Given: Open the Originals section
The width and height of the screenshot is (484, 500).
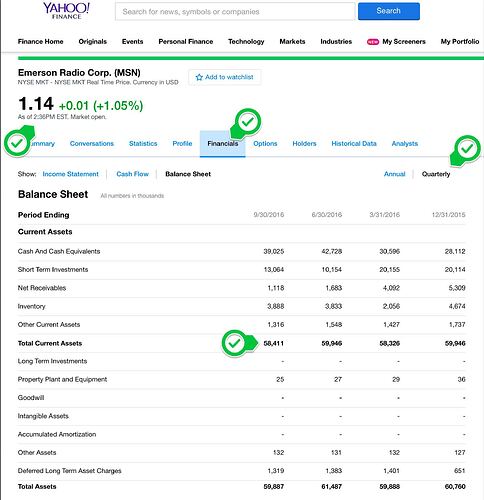Looking at the screenshot, I should click(93, 42).
